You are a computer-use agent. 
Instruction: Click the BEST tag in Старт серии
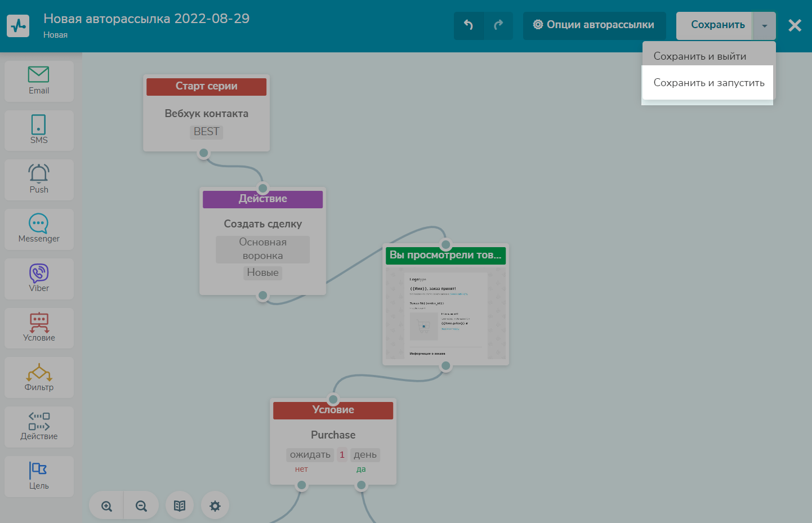pos(207,132)
